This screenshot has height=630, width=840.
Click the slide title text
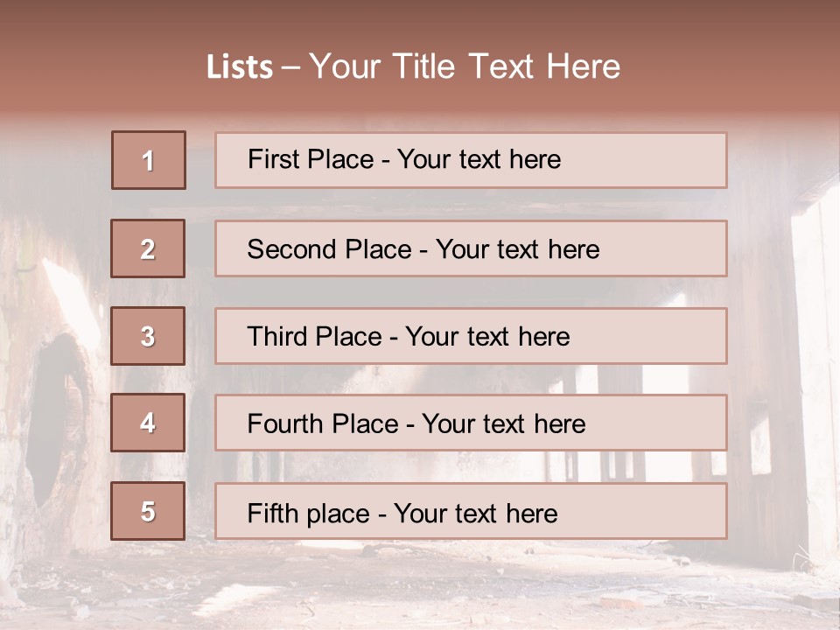click(413, 66)
